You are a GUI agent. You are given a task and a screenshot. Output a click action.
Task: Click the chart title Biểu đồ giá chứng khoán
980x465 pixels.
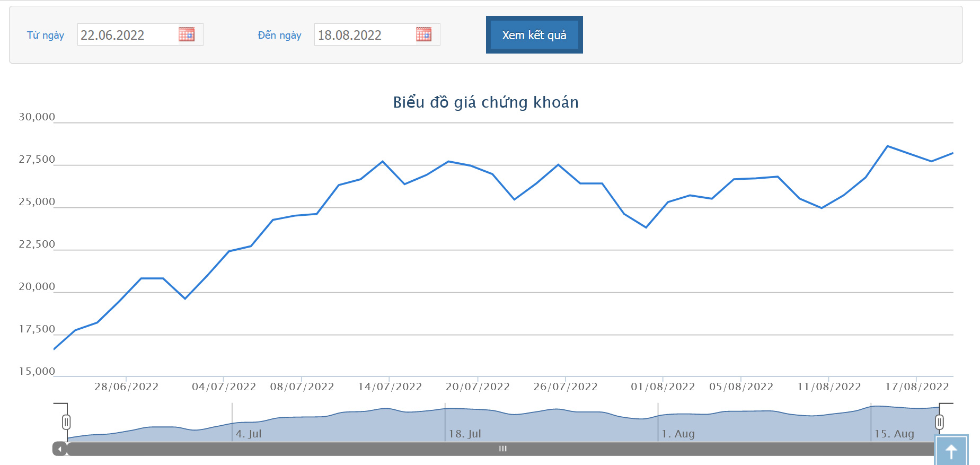point(485,102)
